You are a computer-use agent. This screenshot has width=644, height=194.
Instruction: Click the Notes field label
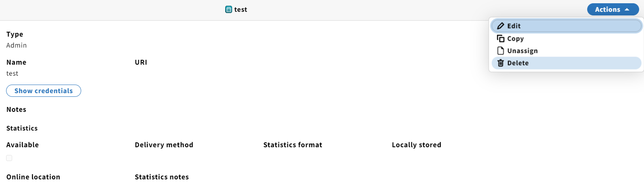[16, 109]
